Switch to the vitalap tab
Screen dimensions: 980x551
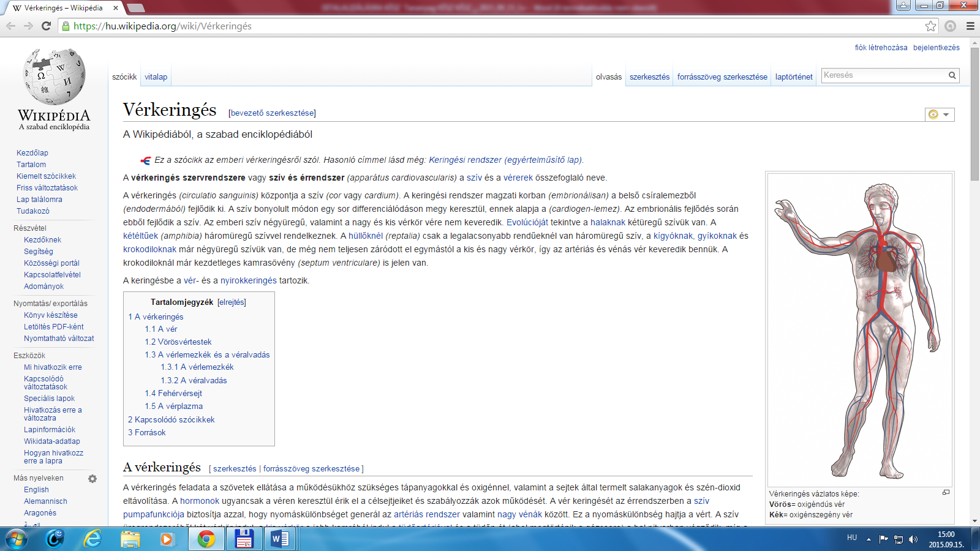[x=156, y=77]
